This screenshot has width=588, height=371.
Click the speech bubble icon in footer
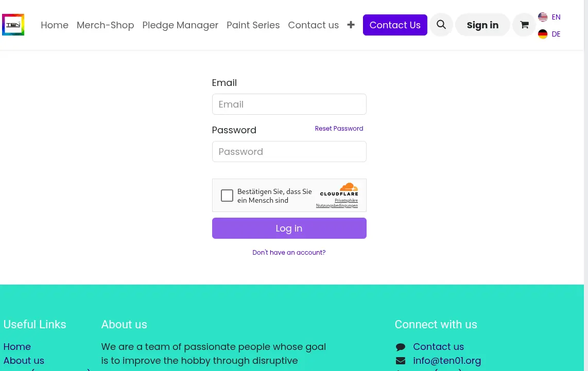coord(401,347)
